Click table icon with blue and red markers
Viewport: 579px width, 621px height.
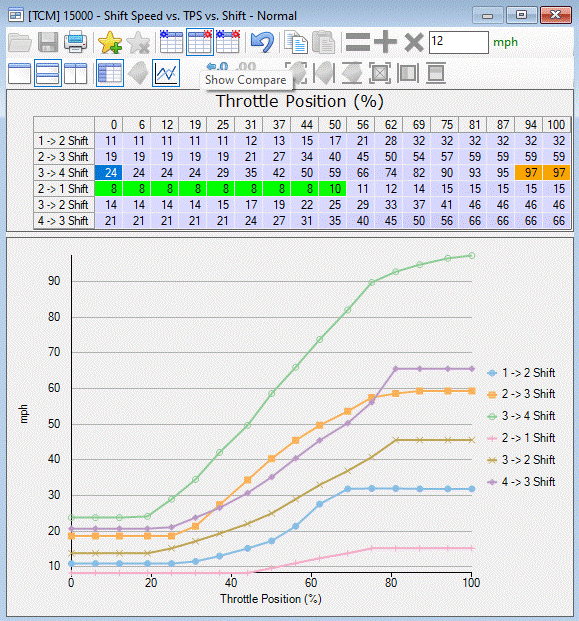228,42
